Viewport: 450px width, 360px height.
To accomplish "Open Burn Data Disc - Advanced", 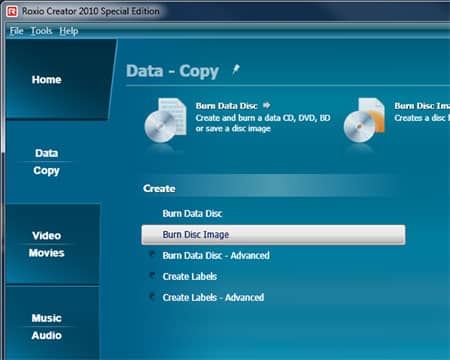I will pos(216,256).
